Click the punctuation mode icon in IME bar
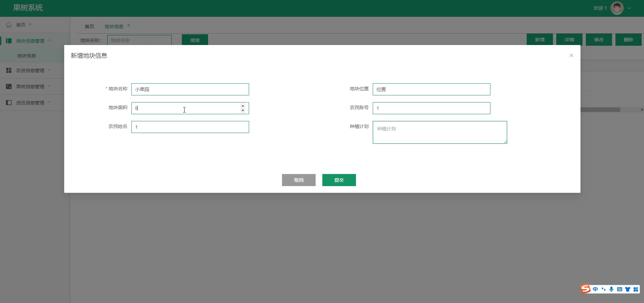The width and height of the screenshot is (644, 303). tap(603, 289)
